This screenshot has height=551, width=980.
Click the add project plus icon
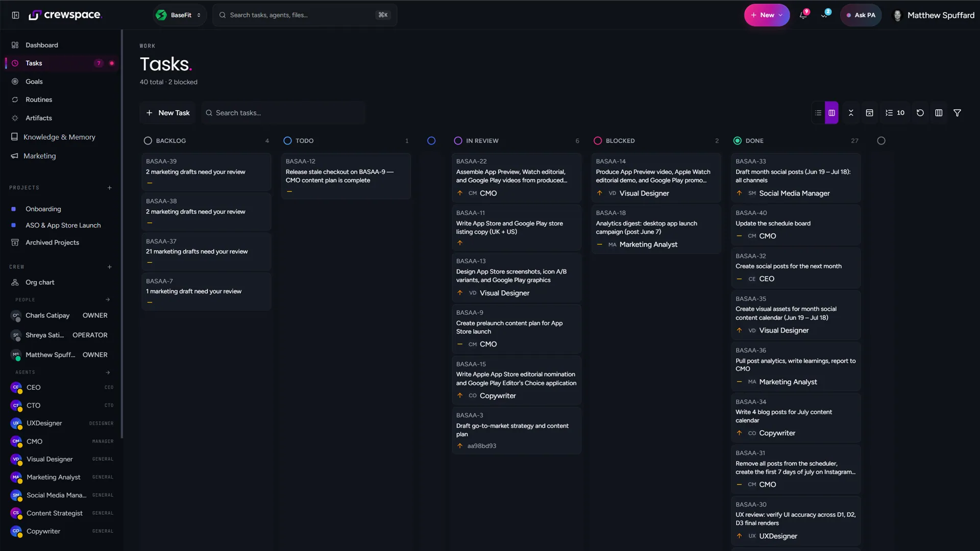(110, 188)
